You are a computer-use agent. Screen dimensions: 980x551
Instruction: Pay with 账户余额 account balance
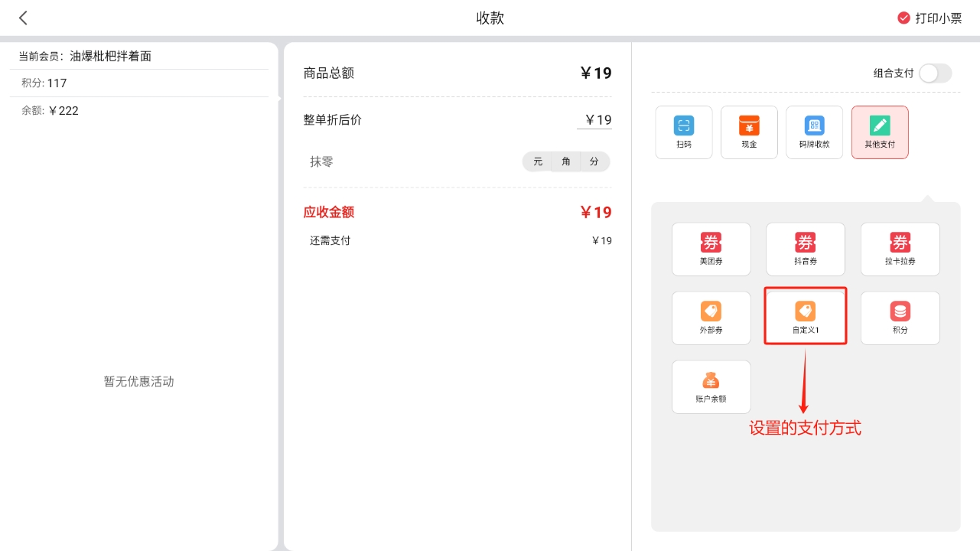pyautogui.click(x=711, y=386)
